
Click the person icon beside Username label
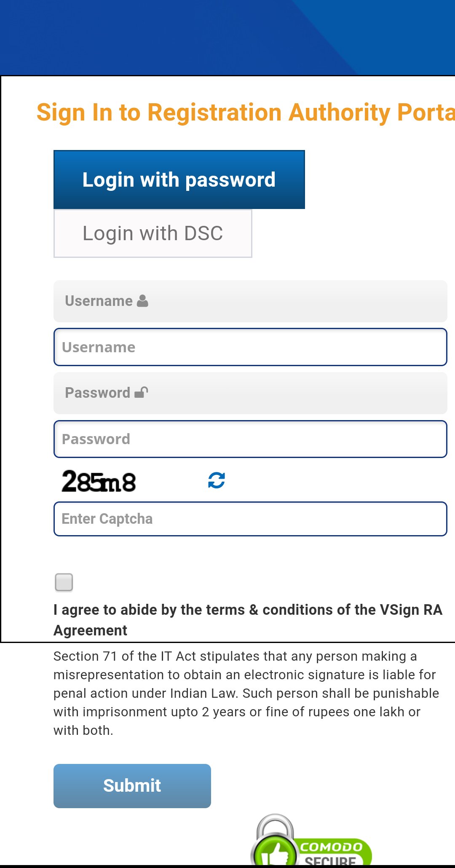click(142, 300)
